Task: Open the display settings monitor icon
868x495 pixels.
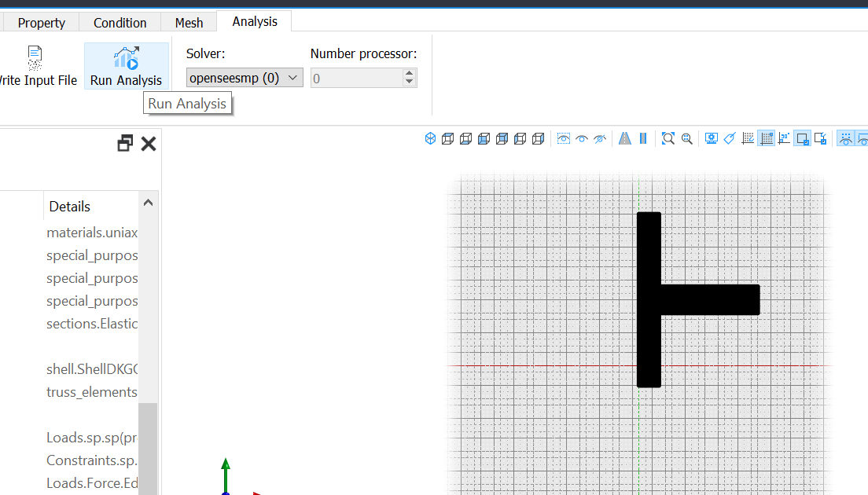Action: pos(712,139)
